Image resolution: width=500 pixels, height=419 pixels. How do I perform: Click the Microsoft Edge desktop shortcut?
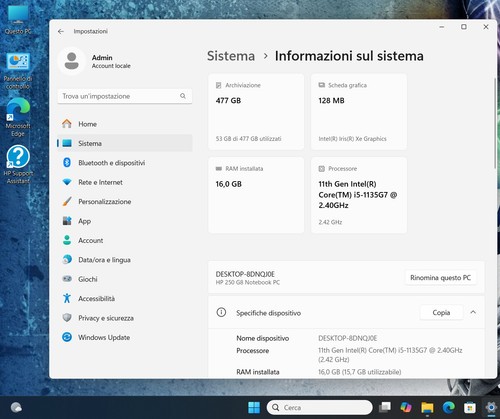[x=18, y=117]
